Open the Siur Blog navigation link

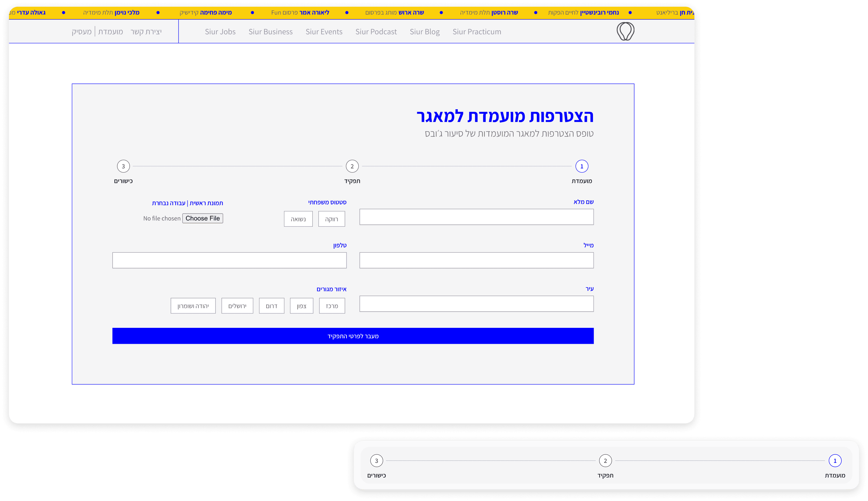click(424, 32)
